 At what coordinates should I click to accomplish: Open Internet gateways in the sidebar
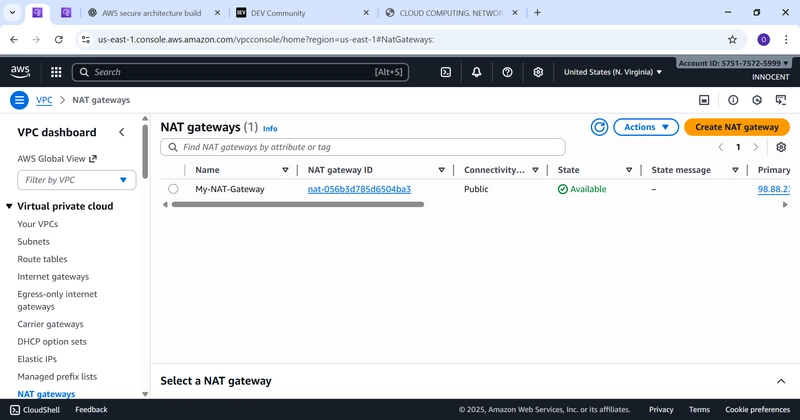coord(53,277)
